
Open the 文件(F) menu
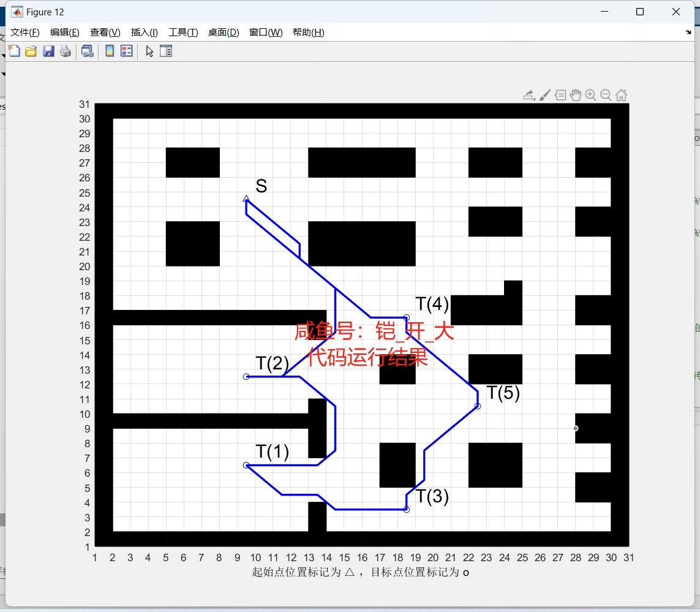pyautogui.click(x=25, y=32)
